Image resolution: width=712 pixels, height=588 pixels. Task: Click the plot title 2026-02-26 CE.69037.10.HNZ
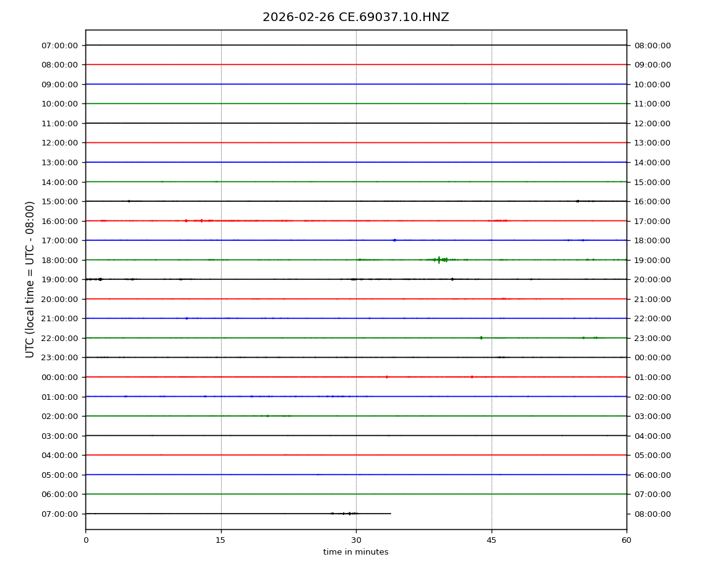tap(355, 17)
